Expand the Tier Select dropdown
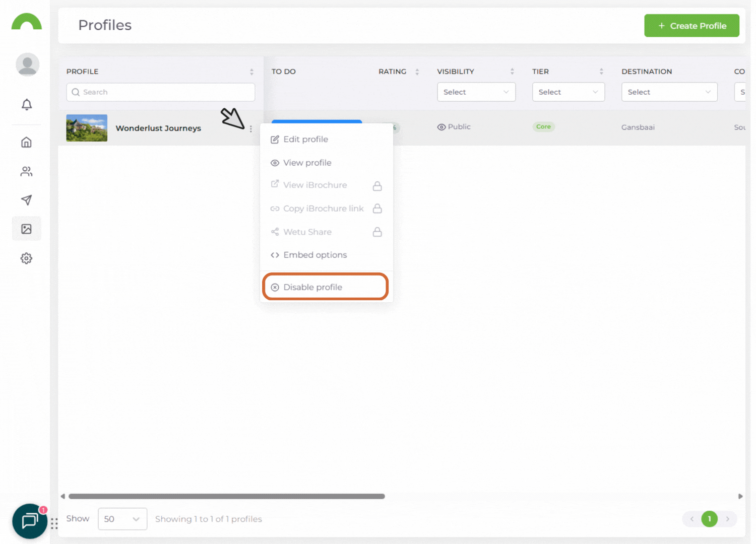Screen dimensions: 756x544 click(x=568, y=92)
